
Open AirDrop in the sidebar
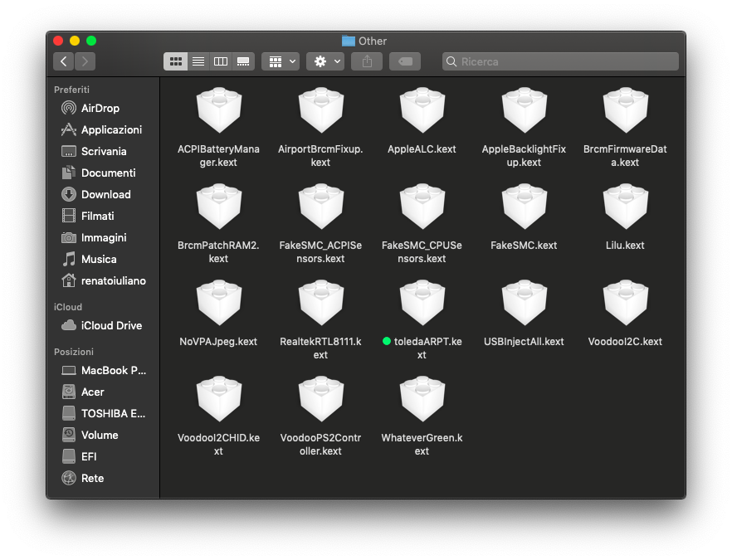pyautogui.click(x=104, y=108)
